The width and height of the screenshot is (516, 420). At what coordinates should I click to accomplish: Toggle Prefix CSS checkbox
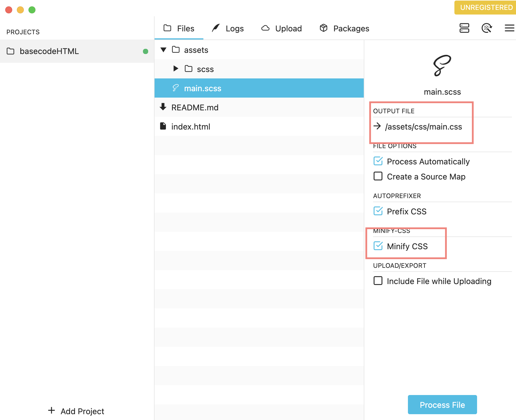378,211
